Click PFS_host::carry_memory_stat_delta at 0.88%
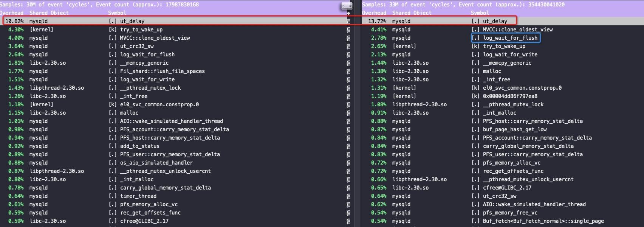The height and width of the screenshot is (227, 644). click(533, 121)
